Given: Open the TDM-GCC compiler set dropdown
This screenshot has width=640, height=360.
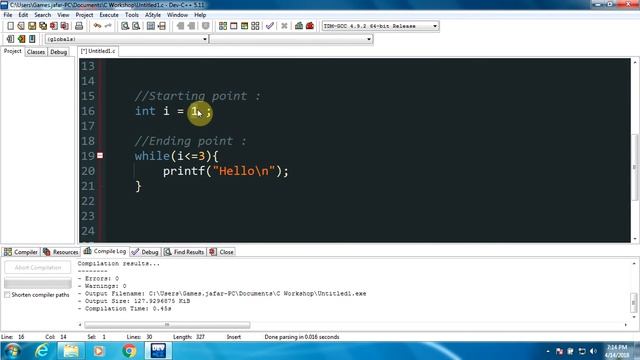Looking at the screenshot, I should click(x=380, y=26).
